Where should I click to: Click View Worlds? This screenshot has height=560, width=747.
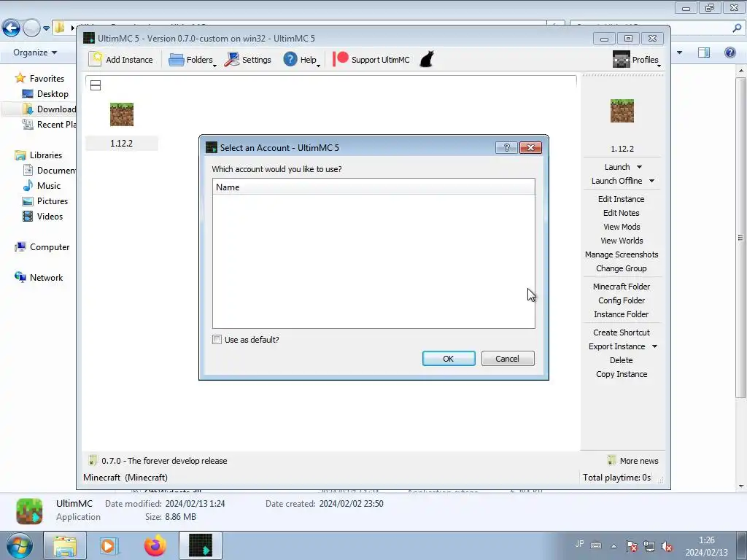tap(622, 241)
